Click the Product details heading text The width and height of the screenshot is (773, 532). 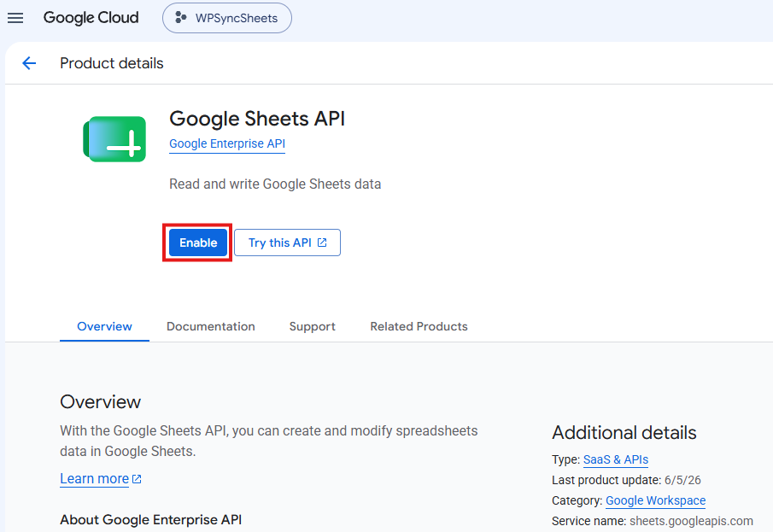pyautogui.click(x=111, y=63)
